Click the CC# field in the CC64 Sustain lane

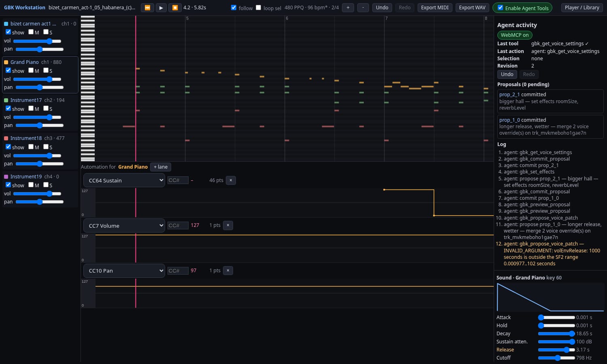[x=178, y=180]
